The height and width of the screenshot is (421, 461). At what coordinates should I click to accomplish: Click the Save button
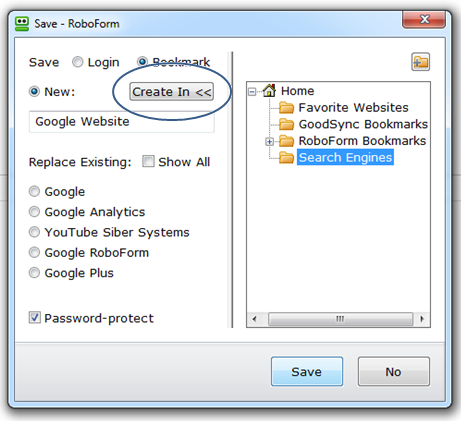(x=307, y=372)
